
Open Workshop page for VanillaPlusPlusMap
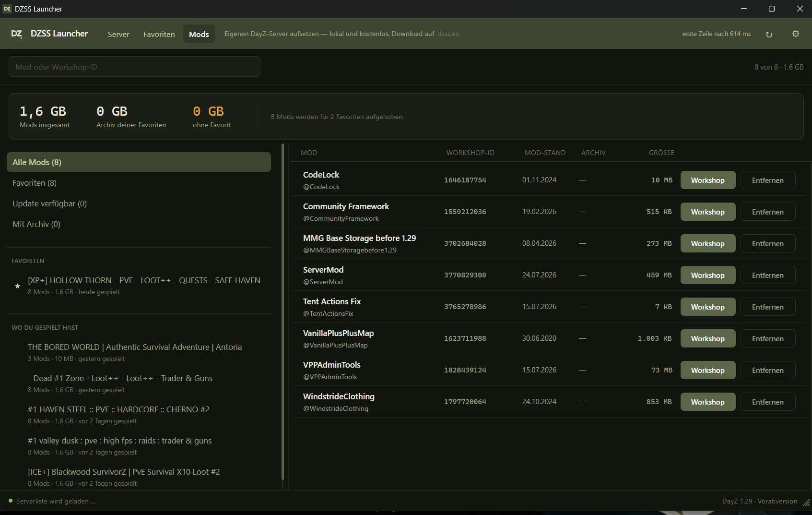[x=708, y=338]
